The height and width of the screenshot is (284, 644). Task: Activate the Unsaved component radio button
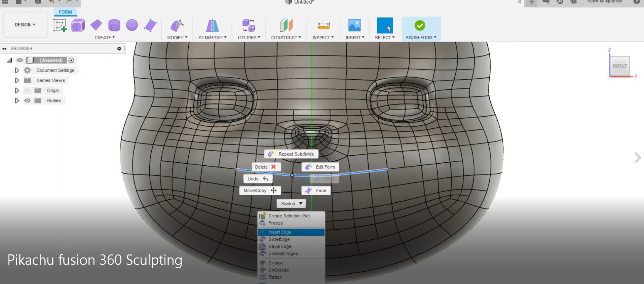pyautogui.click(x=71, y=60)
